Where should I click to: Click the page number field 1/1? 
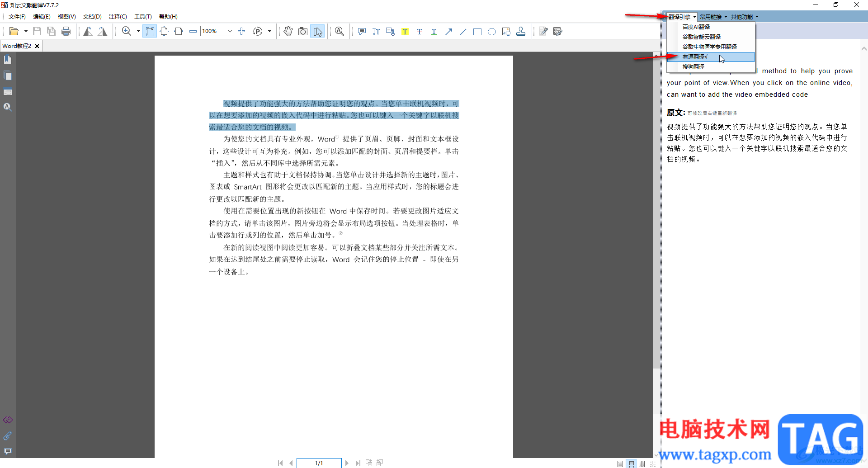[x=319, y=463]
